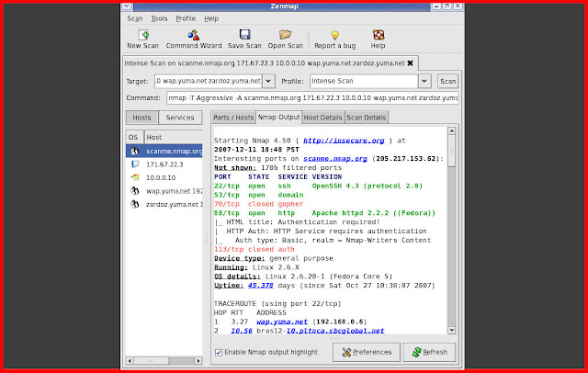
Task: Select host zardoz.yuma.net in list
Action: click(x=164, y=204)
